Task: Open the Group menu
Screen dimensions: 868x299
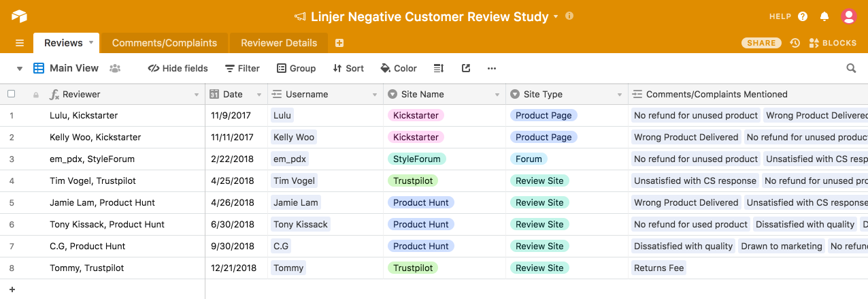Action: (x=297, y=68)
